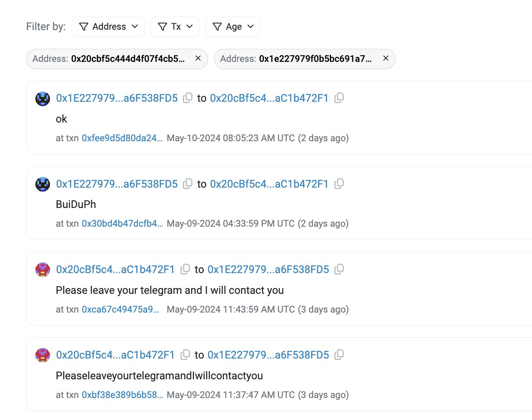Remove the 0x1e227979f0b5bc691a7 address filter chip
Screen dimensions: 532x420
click(x=386, y=58)
